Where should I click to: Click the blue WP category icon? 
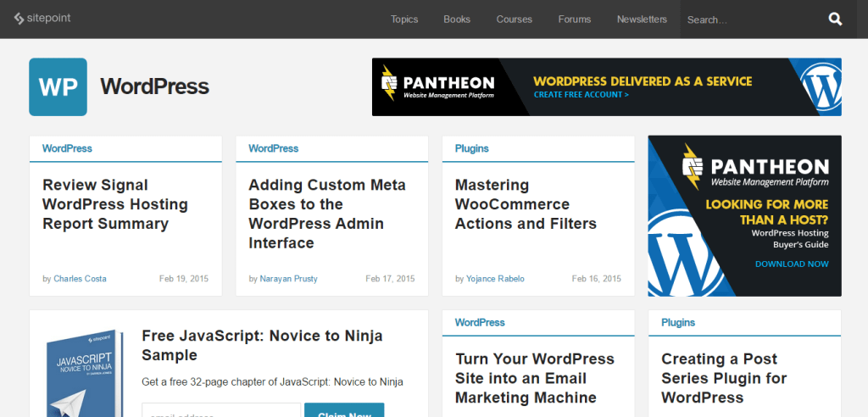[x=58, y=87]
